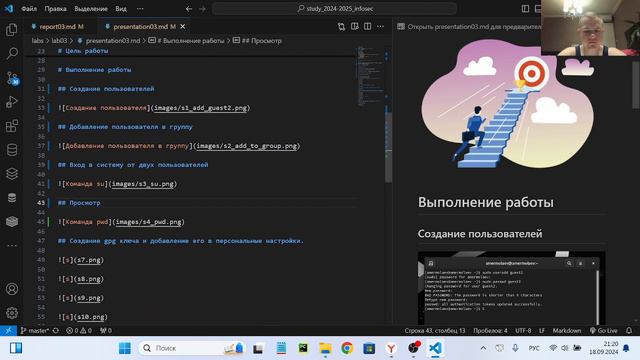This screenshot has width=640, height=360.
Task: Change end of line sequence LF
Action: point(542,331)
